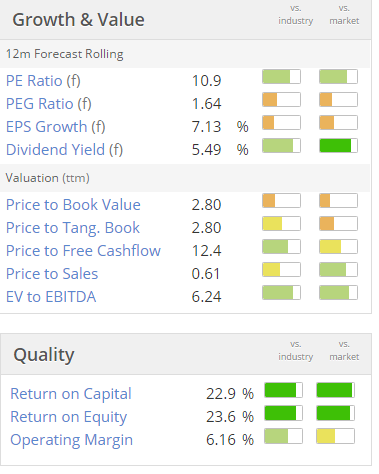Open the Operating Margin link
The height and width of the screenshot is (474, 379).
(x=72, y=440)
